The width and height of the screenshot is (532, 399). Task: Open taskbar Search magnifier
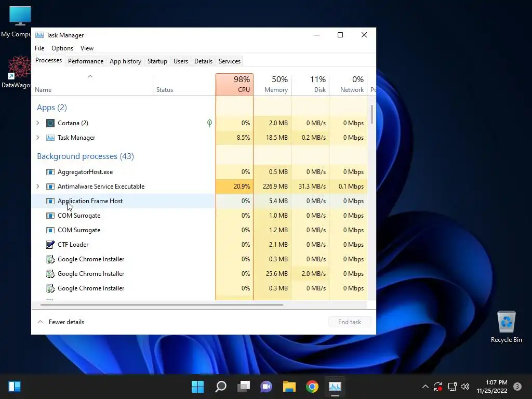click(x=221, y=387)
